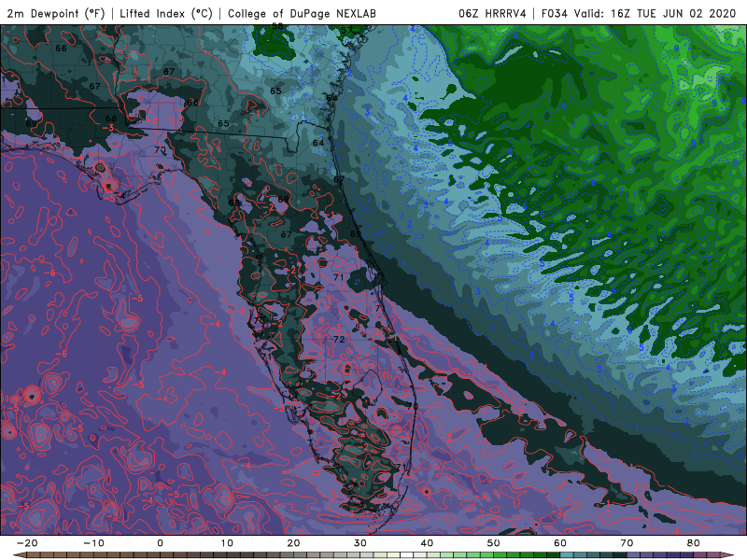Viewport: 747px width, 560px height.
Task: Click the "Lifted Index (°C)" title text
Action: [166, 14]
